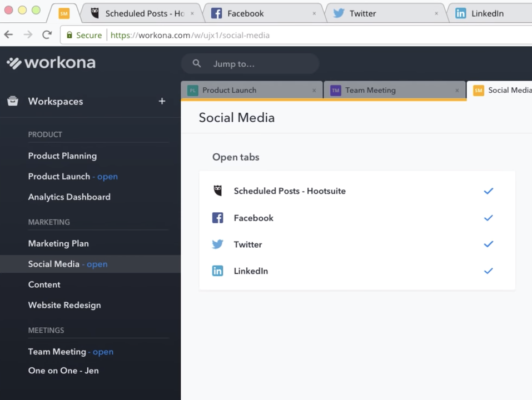Switch to Scheduled Posts browser tab
This screenshot has height=400, width=532.
(142, 13)
